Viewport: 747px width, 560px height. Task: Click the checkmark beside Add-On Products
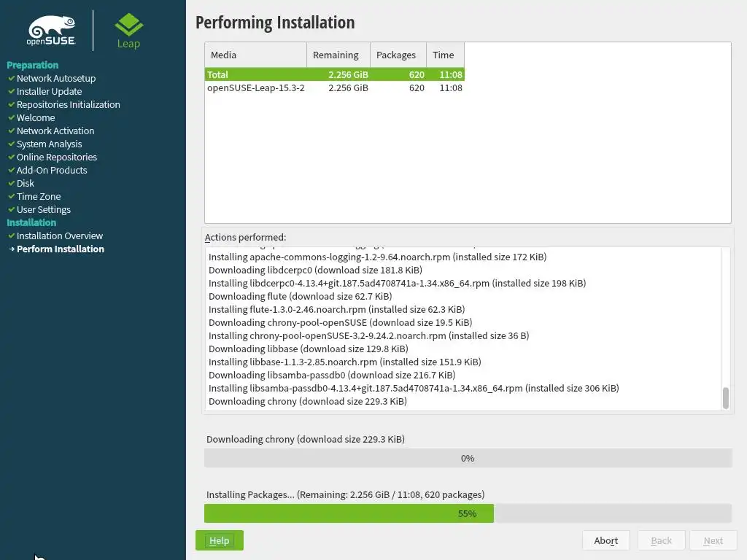[12, 170]
